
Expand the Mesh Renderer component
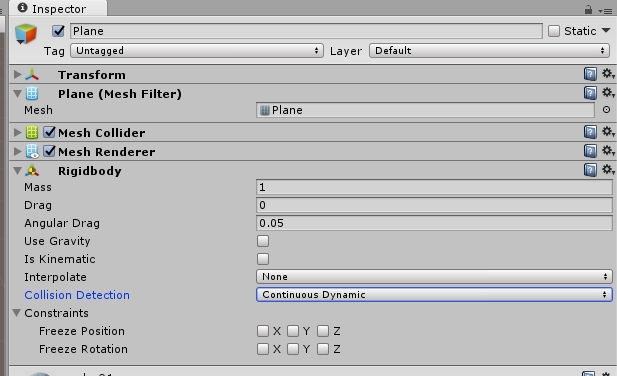(x=17, y=151)
